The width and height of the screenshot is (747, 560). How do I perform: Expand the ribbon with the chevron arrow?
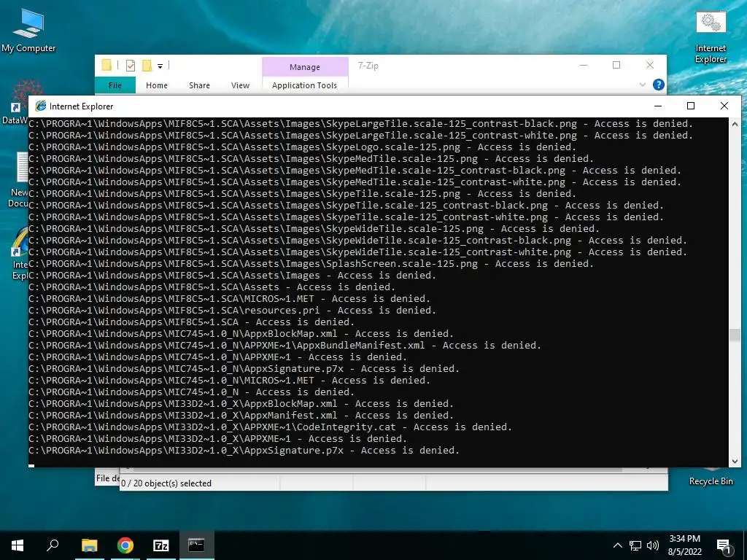click(642, 85)
